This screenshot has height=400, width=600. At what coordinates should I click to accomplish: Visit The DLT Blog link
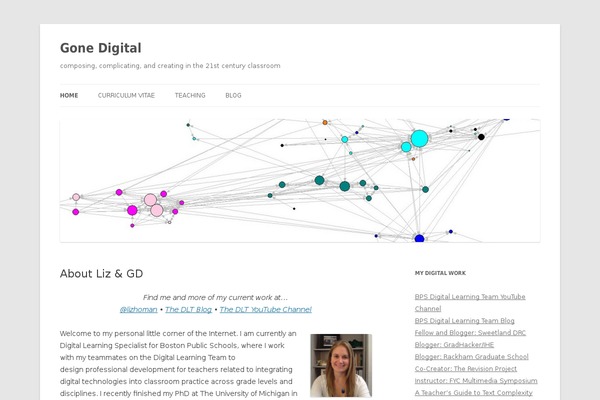[x=190, y=310]
